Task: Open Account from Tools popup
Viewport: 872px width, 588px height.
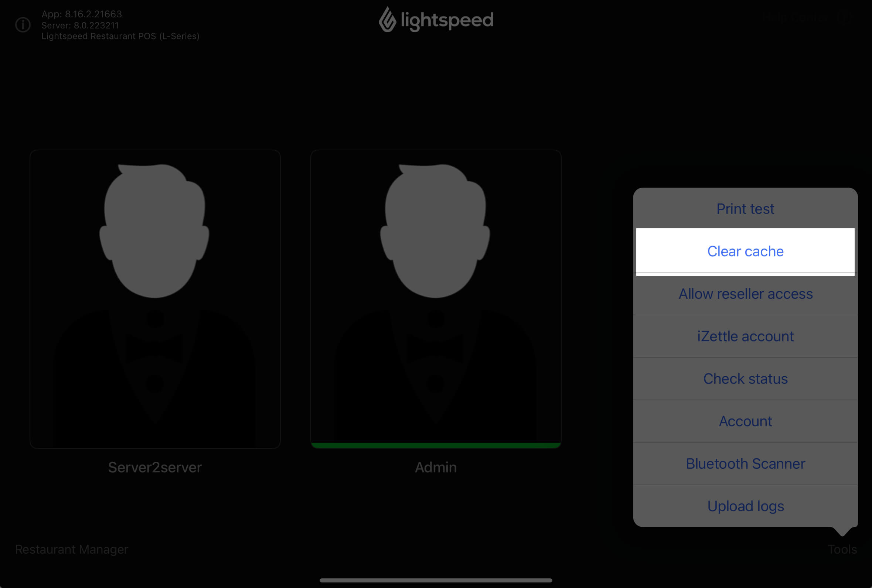Action: tap(745, 421)
